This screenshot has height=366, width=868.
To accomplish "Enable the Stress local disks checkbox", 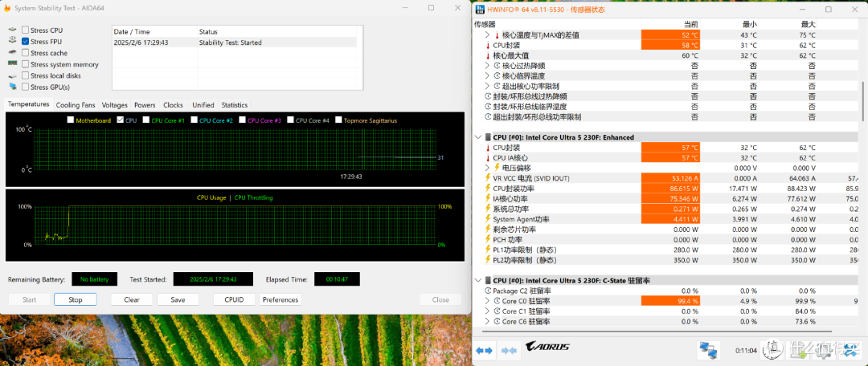I will click(26, 75).
